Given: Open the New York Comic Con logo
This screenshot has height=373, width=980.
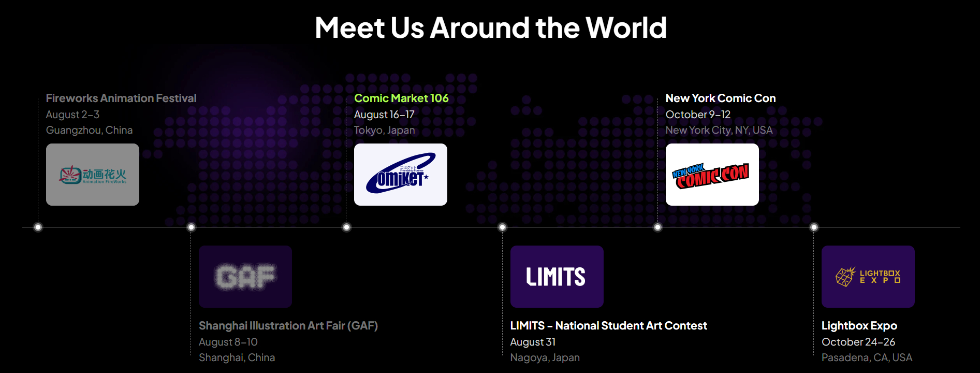Looking at the screenshot, I should click(x=712, y=175).
